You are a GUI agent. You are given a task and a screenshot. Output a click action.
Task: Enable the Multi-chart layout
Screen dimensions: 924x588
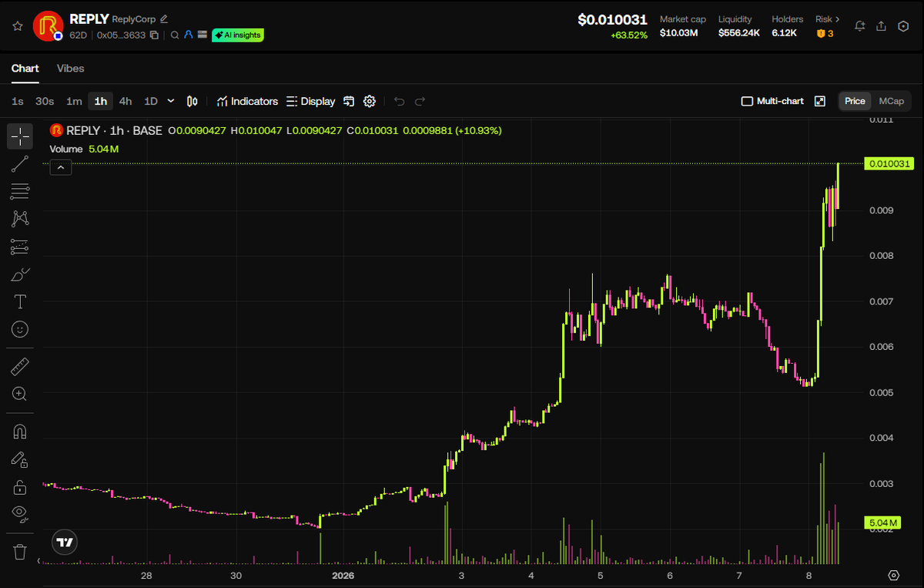[772, 101]
